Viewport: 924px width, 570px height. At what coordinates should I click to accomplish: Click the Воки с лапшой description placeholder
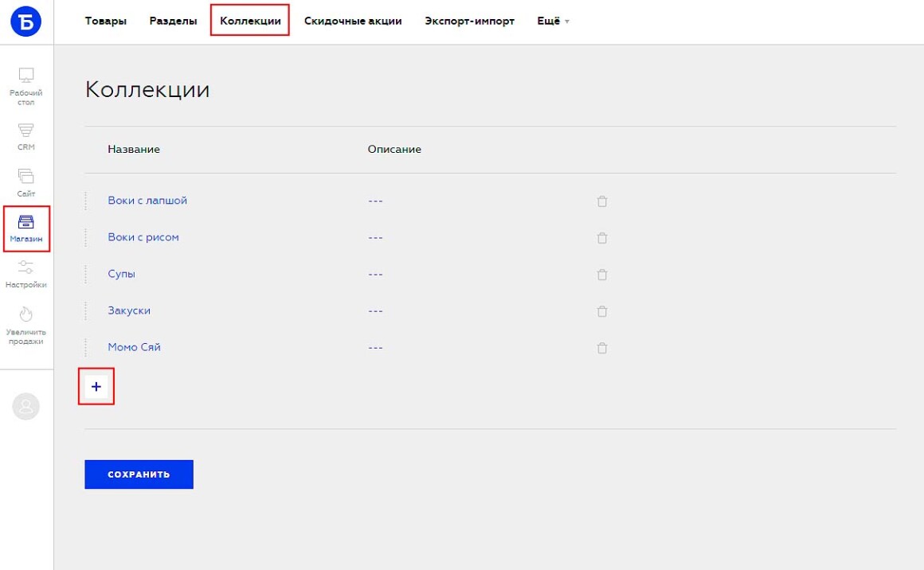375,201
